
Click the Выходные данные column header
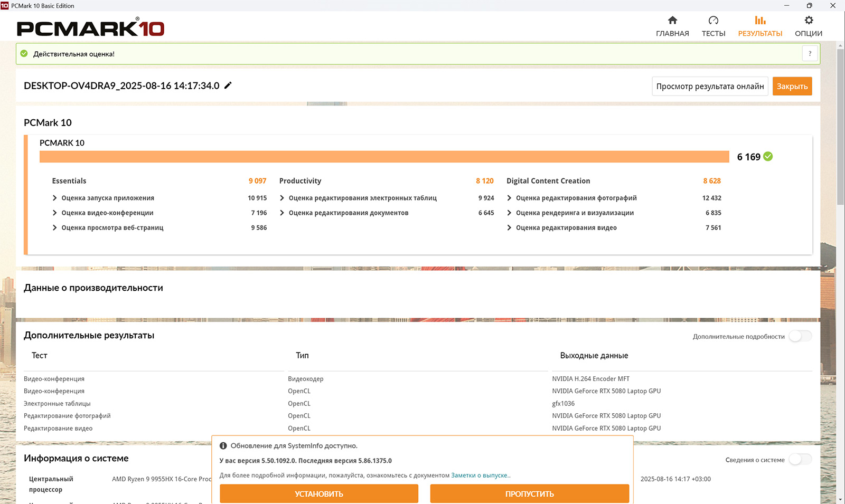(594, 356)
